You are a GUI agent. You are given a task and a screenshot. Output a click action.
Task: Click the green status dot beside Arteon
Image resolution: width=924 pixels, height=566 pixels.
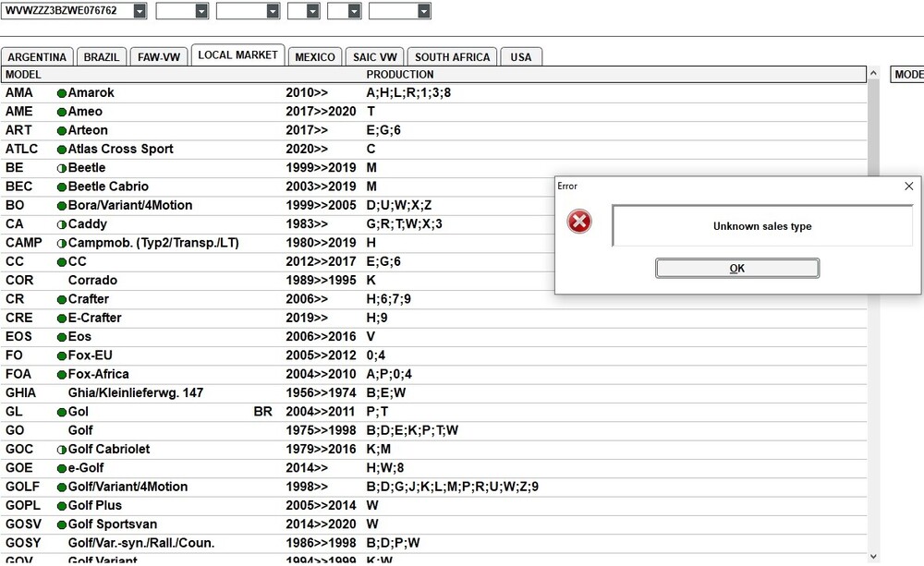(62, 131)
